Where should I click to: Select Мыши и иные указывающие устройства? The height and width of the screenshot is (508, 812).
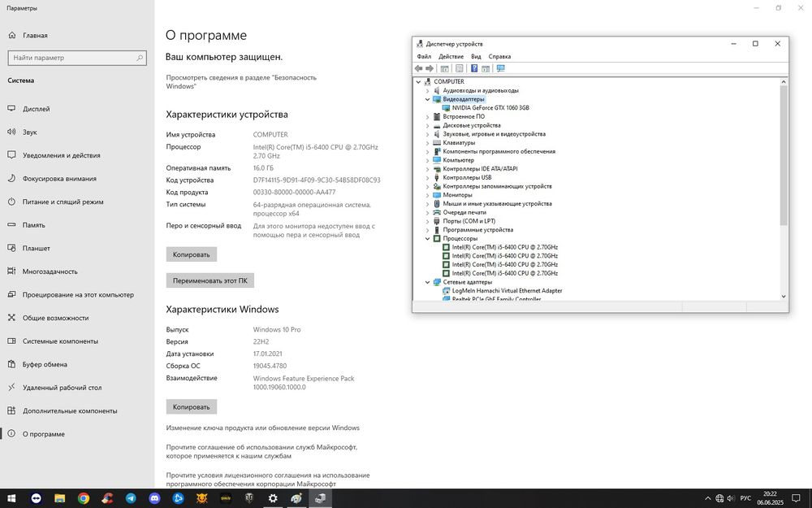497,204
